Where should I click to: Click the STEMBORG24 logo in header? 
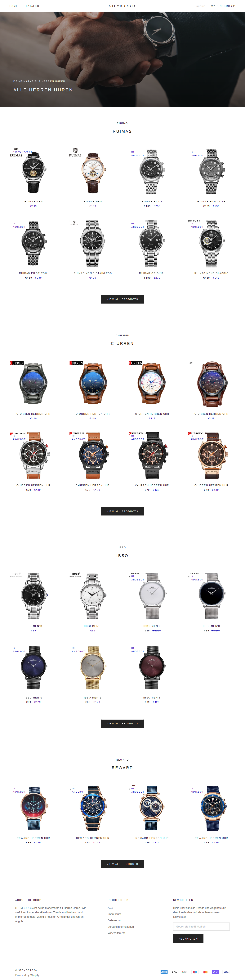[x=122, y=6]
